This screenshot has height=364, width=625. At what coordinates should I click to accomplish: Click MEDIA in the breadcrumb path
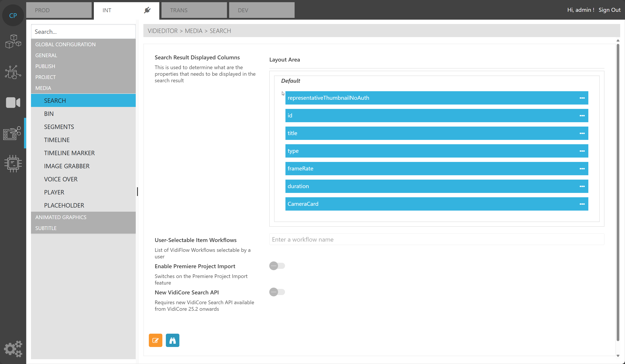[x=193, y=31]
